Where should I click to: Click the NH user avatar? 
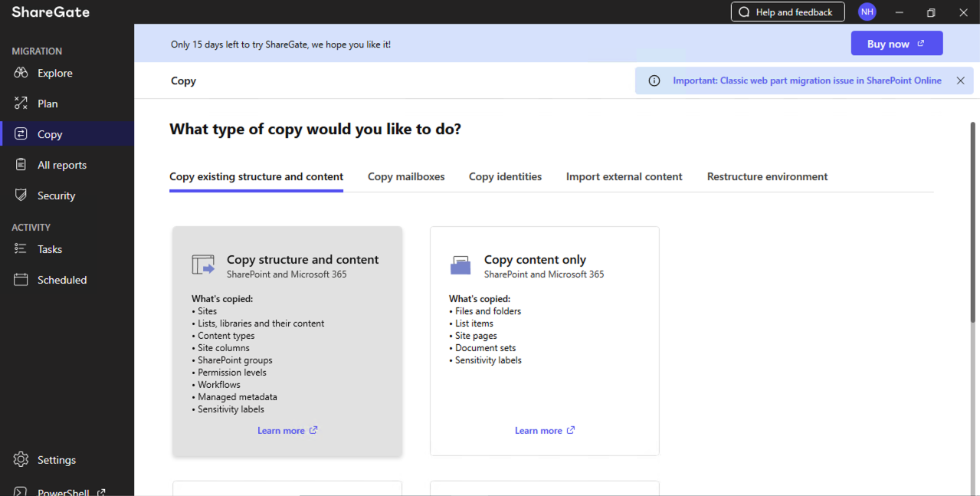[x=867, y=11]
